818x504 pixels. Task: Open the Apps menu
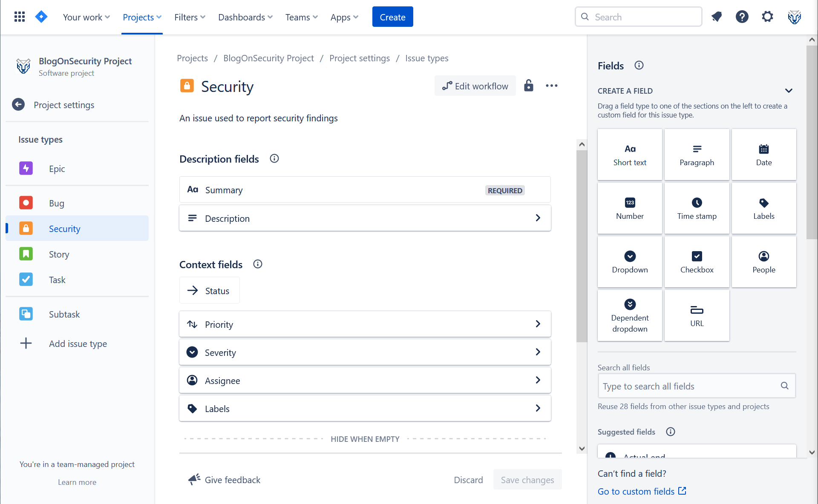coord(344,17)
